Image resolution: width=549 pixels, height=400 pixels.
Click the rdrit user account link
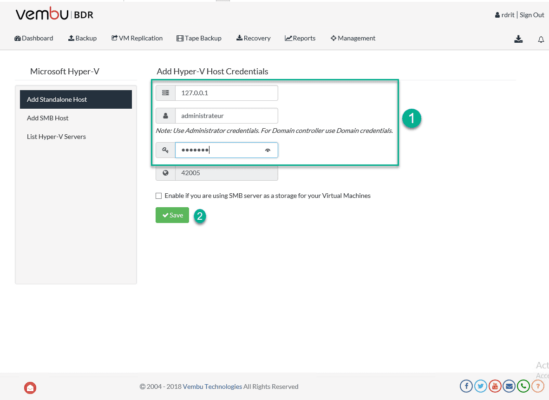[x=505, y=15]
